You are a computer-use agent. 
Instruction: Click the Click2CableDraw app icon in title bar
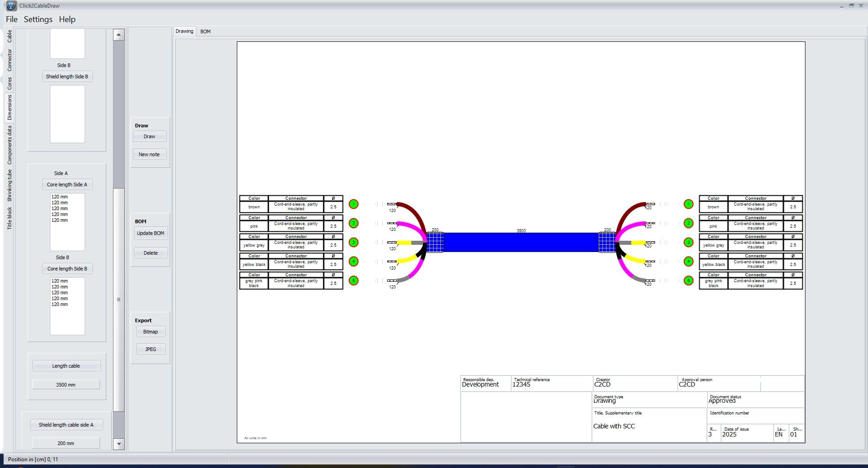(x=11, y=6)
